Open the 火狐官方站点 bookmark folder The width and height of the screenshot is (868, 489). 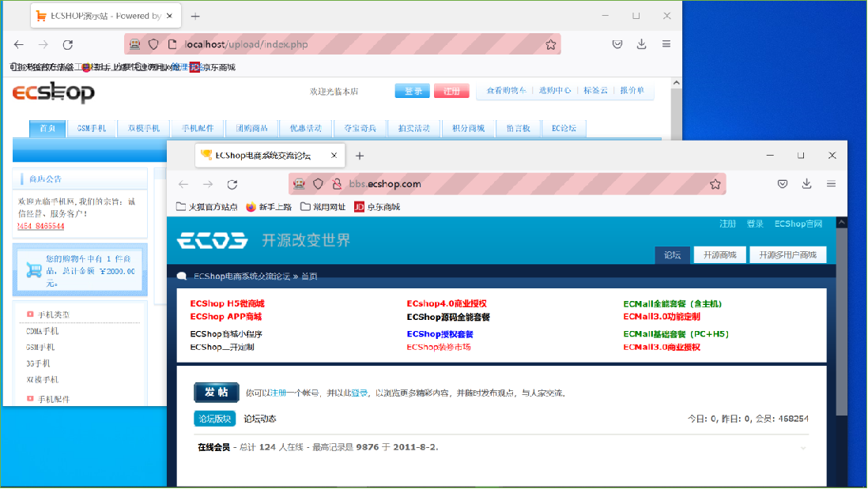tap(206, 207)
